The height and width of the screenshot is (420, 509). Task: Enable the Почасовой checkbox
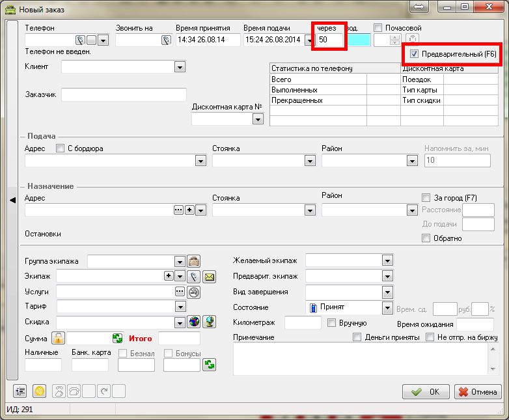pos(378,28)
